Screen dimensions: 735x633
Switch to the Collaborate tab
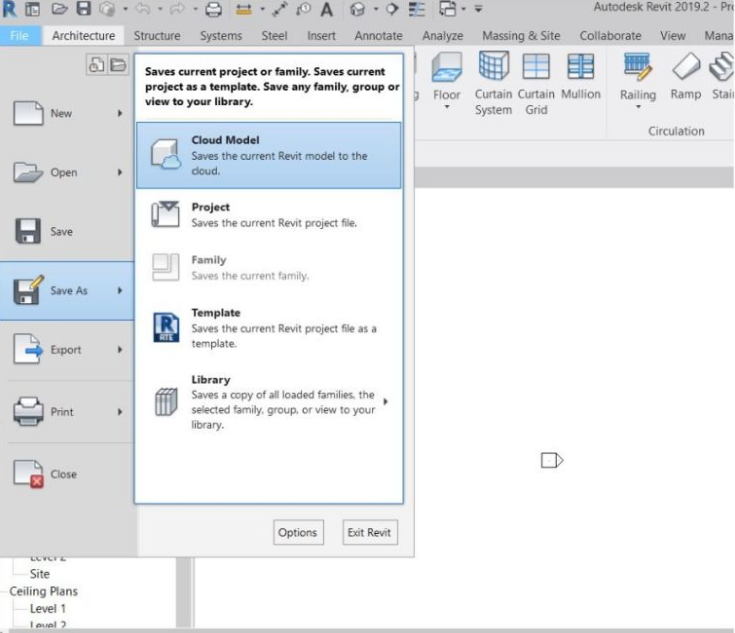pos(610,36)
